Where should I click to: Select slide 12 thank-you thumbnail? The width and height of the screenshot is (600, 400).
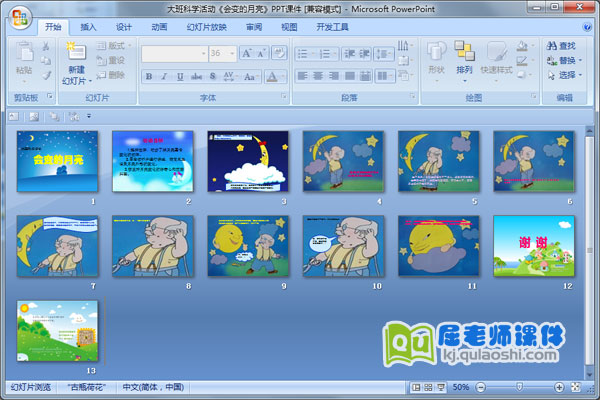pyautogui.click(x=534, y=246)
